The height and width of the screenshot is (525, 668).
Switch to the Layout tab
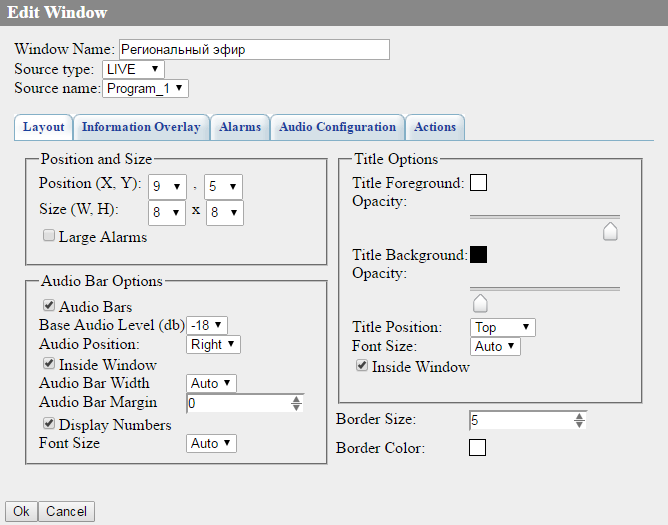point(43,127)
